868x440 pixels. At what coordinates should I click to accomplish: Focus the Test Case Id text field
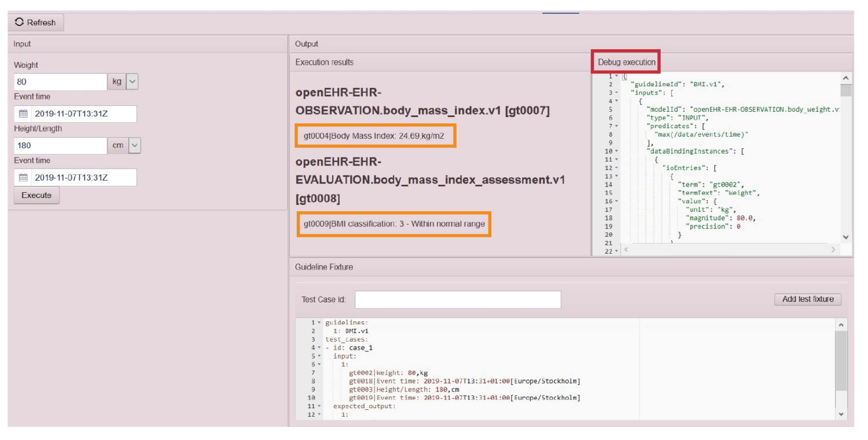457,299
